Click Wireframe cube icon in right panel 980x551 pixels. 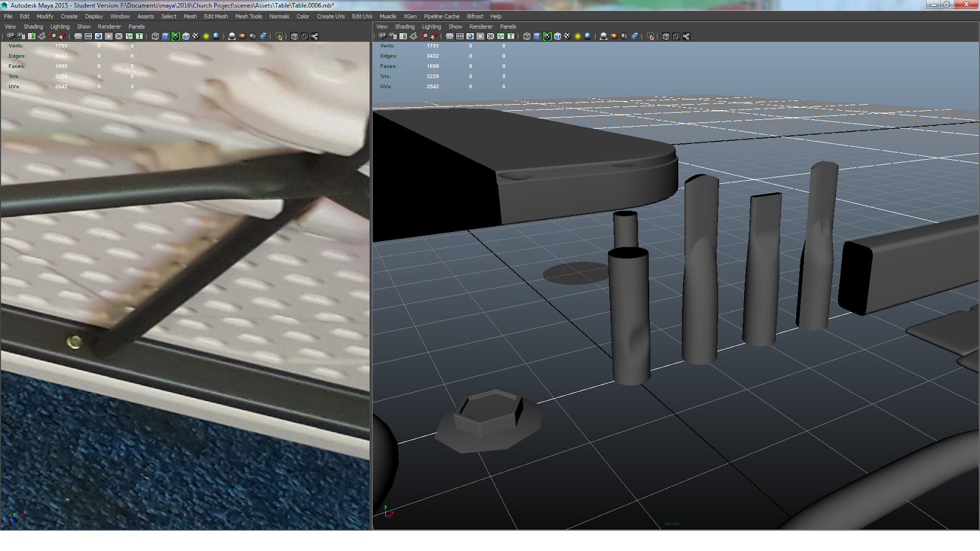(x=527, y=36)
